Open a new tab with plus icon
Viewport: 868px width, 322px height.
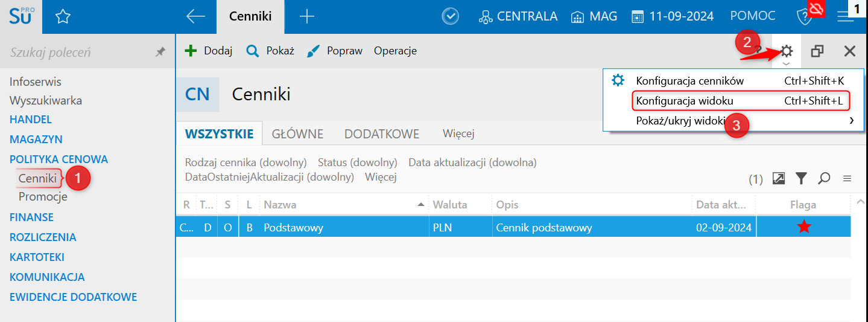(307, 17)
